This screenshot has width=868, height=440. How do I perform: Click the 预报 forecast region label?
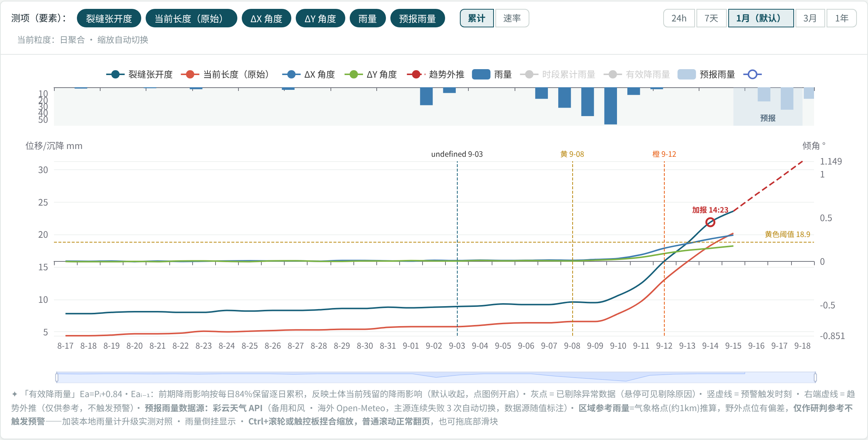768,118
